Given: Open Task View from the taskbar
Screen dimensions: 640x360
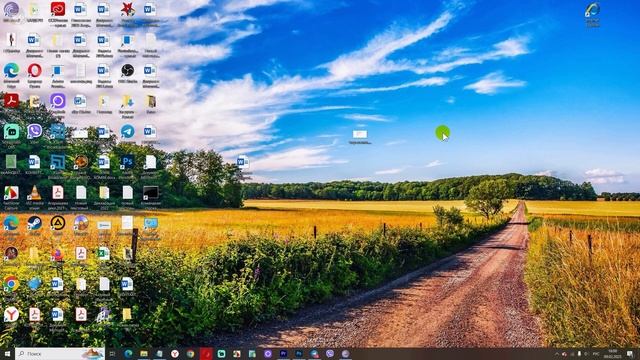Looking at the screenshot, I should pyautogui.click(x=113, y=354).
